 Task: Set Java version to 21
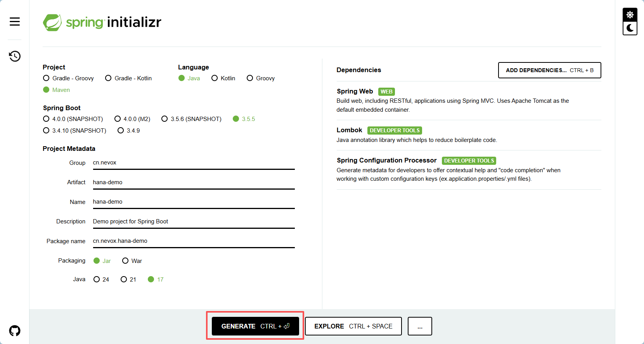[x=128, y=280]
